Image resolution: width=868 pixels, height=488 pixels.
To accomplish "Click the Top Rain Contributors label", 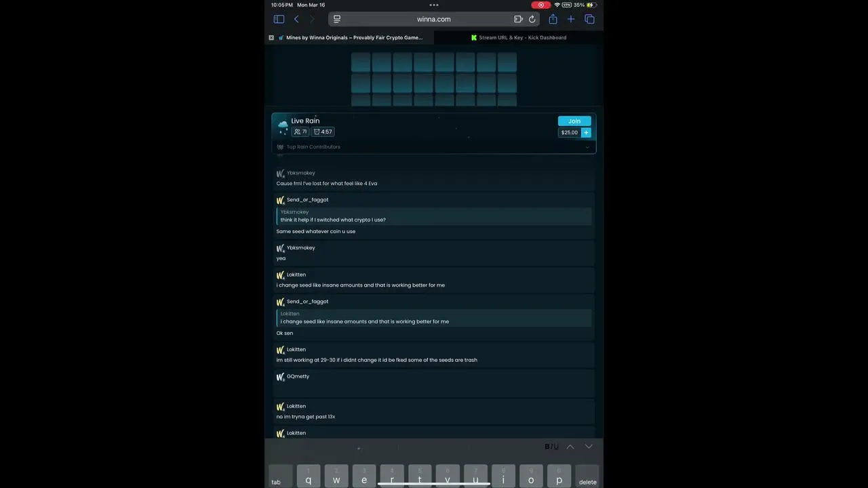I will pyautogui.click(x=313, y=147).
